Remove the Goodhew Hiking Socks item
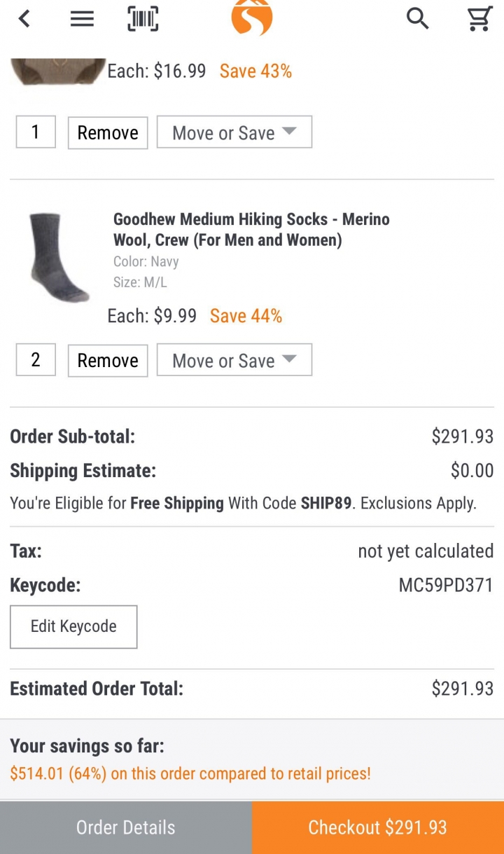Screen dimensions: 504x854 pos(108,360)
